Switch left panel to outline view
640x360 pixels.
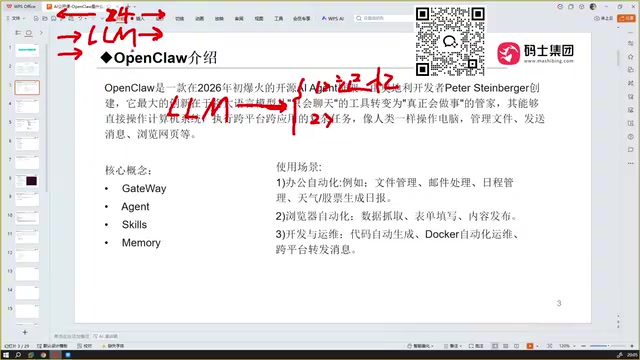pyautogui.click(x=18, y=33)
